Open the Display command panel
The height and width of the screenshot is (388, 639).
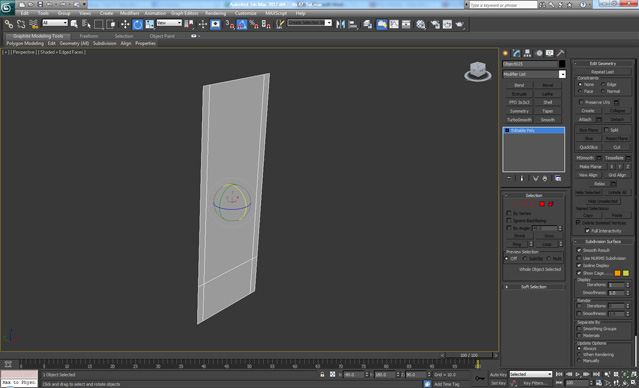point(550,53)
